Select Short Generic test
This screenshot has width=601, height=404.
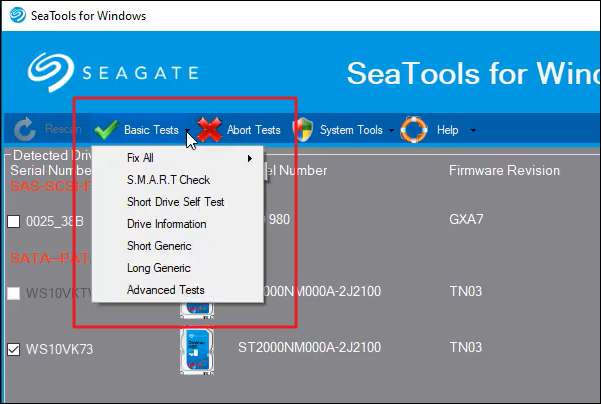pyautogui.click(x=178, y=246)
